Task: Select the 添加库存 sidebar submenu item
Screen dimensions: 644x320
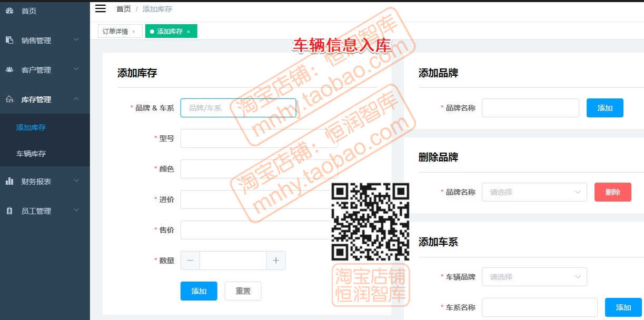Action: [x=45, y=127]
